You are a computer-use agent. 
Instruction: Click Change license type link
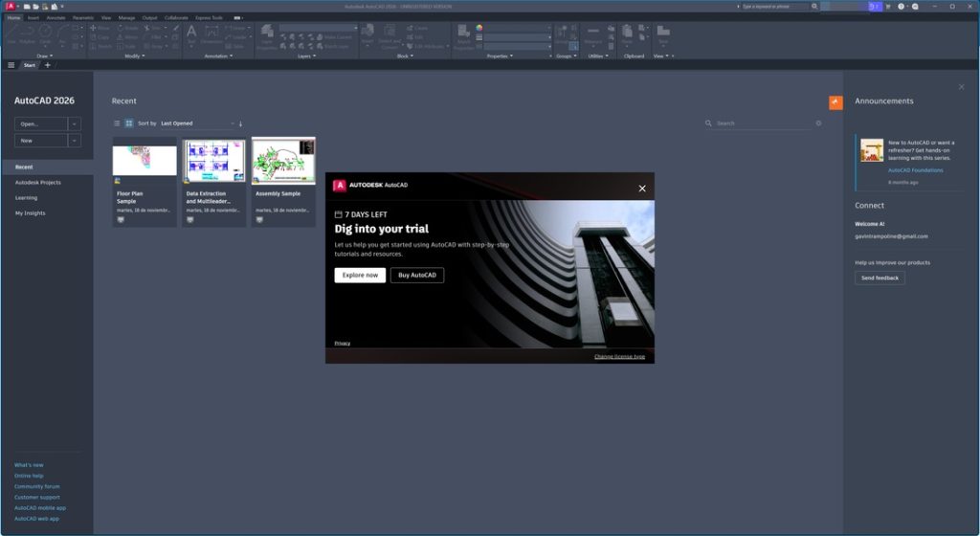619,356
